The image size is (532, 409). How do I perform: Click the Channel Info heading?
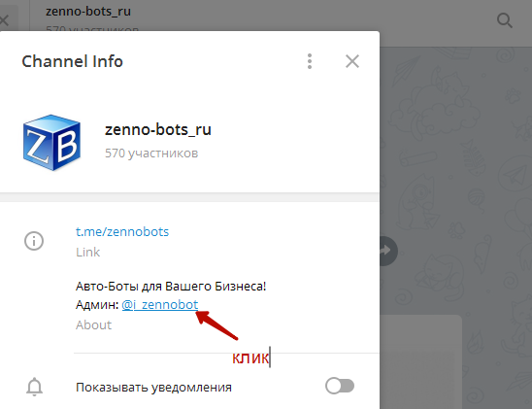(x=72, y=61)
